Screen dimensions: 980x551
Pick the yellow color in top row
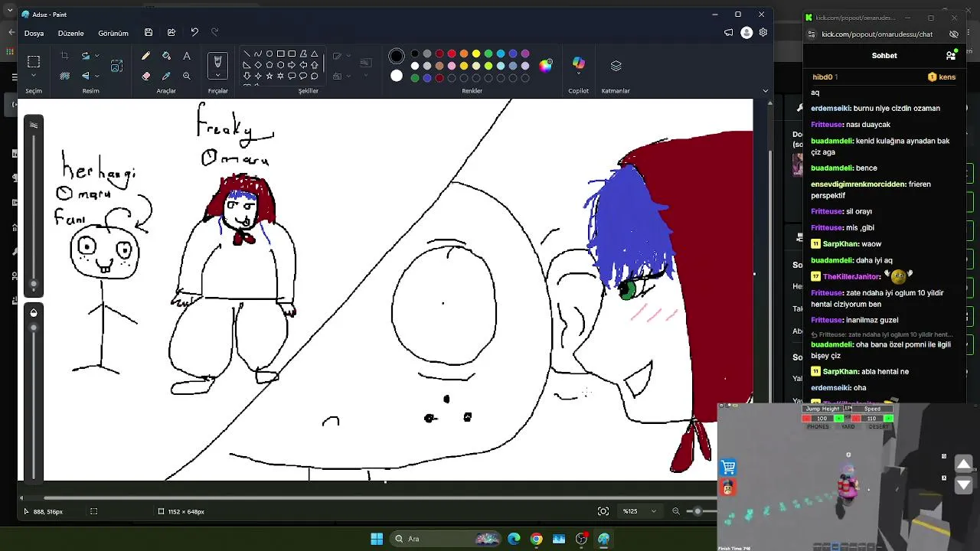pos(476,54)
